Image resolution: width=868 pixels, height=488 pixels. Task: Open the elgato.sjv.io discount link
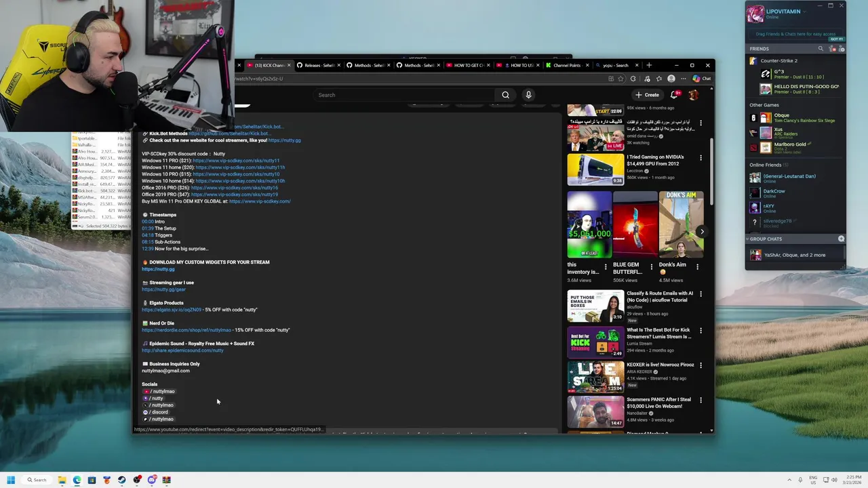pyautogui.click(x=172, y=310)
